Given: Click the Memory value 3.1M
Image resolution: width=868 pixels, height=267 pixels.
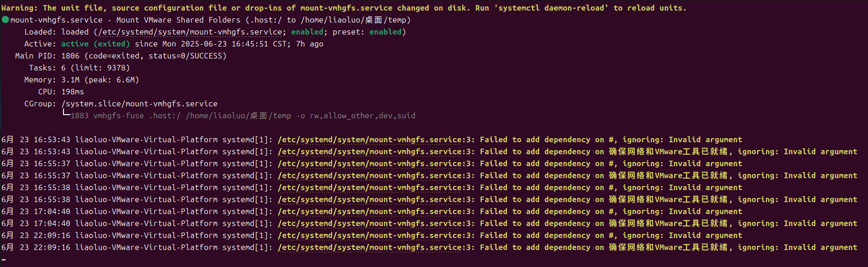Looking at the screenshot, I should click(70, 80).
